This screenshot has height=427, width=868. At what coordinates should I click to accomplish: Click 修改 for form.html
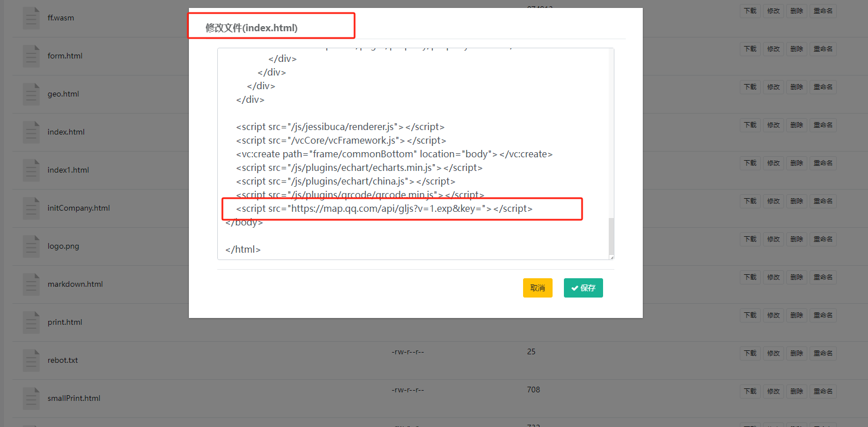tap(773, 49)
